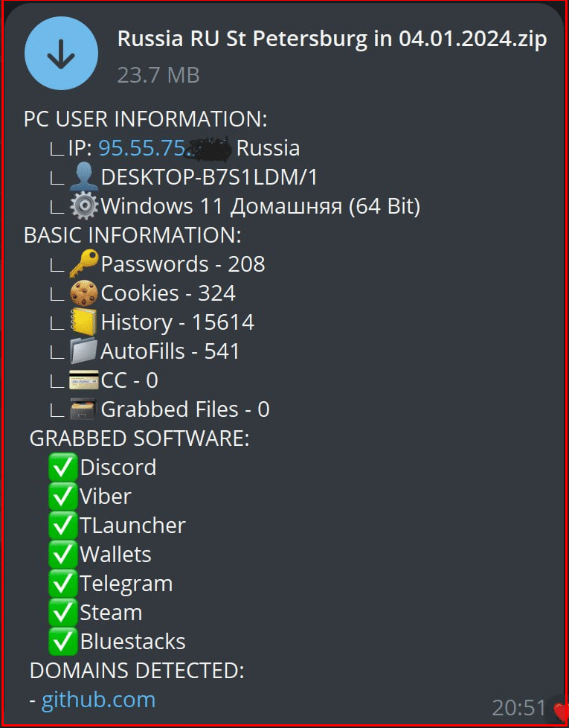Click the gear icon beside Windows 11
This screenshot has height=728, width=569.
tap(83, 206)
